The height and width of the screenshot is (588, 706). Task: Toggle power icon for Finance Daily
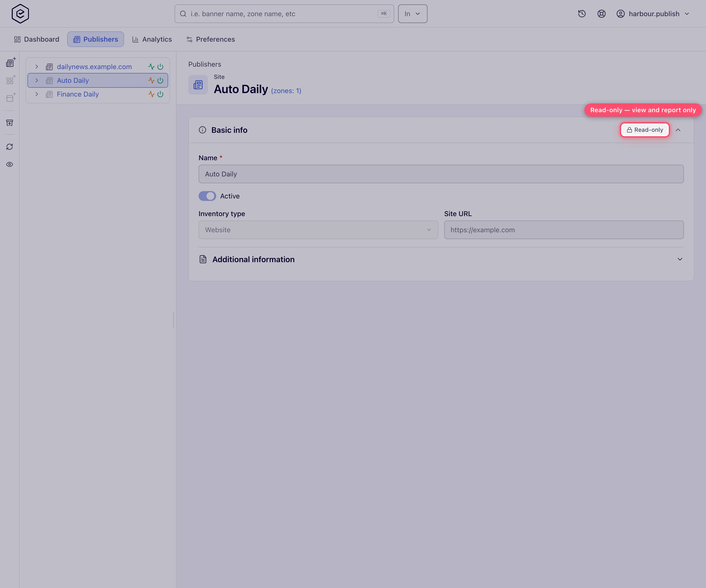[x=161, y=94]
